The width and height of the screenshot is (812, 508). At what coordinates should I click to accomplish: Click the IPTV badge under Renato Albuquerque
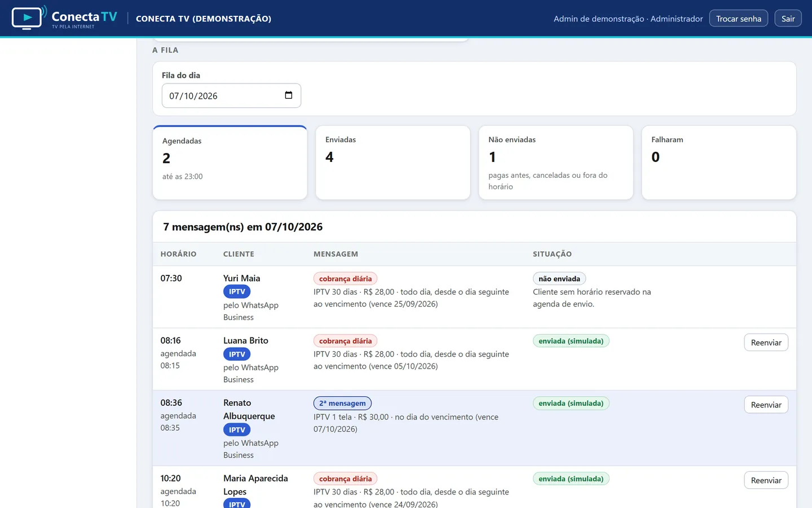pos(237,430)
